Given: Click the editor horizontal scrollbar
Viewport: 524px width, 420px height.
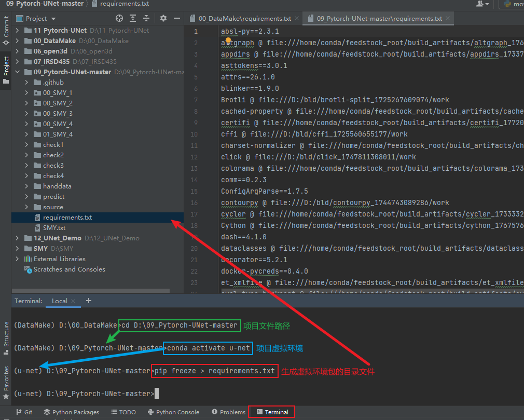Looking at the screenshot, I should pos(373,292).
